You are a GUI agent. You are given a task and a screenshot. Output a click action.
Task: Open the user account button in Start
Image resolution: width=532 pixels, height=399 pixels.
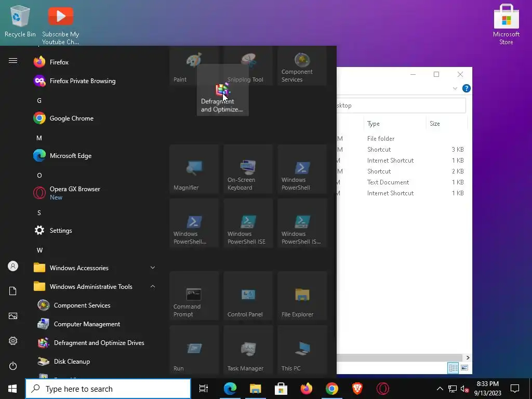coord(13,266)
